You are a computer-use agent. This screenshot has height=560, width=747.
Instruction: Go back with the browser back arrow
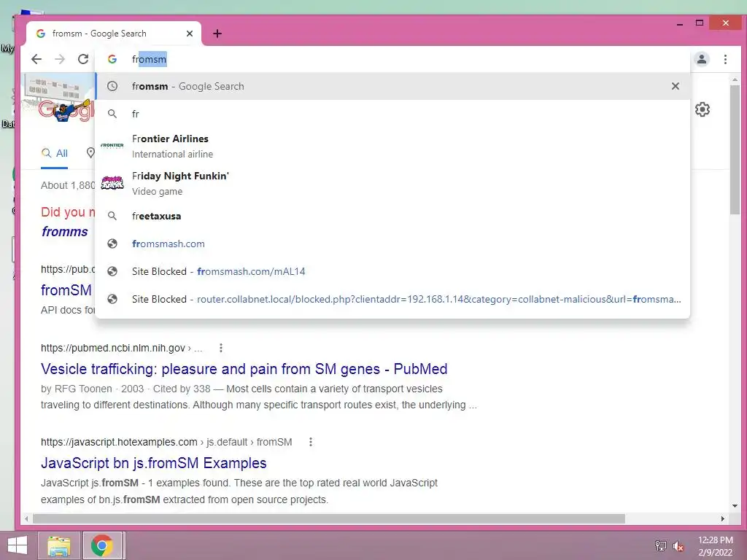36,59
